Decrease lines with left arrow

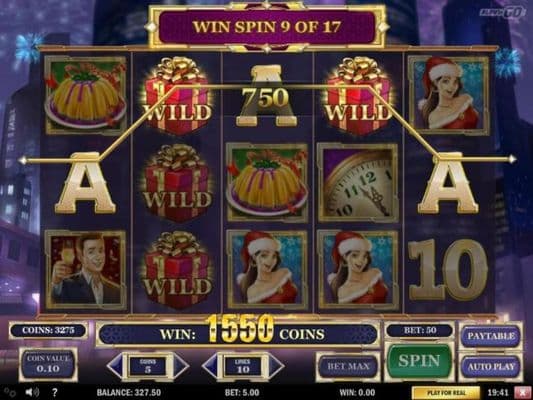(x=210, y=366)
